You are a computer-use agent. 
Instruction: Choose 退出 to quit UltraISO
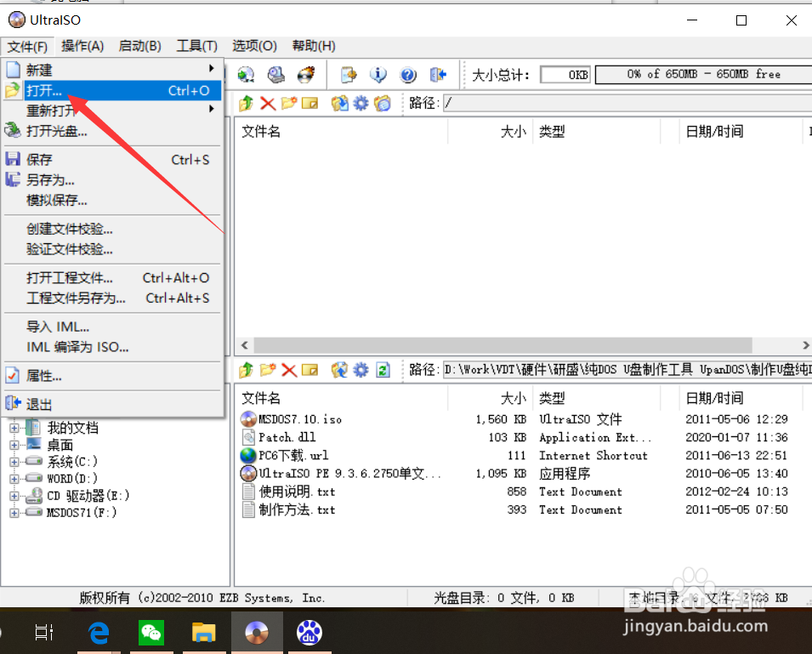point(113,404)
